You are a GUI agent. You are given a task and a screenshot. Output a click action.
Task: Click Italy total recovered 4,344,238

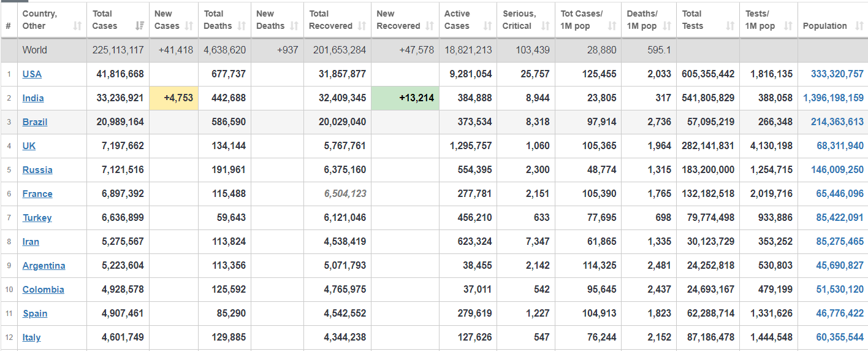click(x=345, y=337)
